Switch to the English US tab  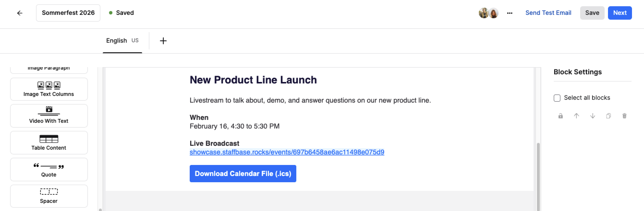point(122,41)
